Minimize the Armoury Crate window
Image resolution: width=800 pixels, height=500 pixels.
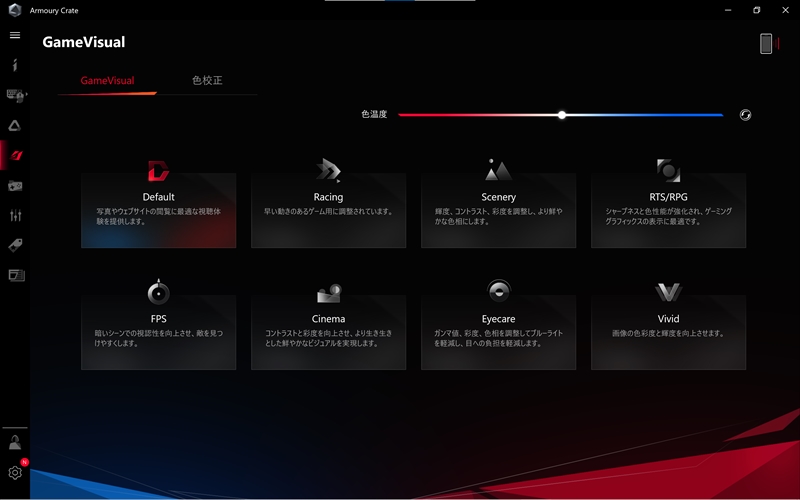tap(728, 10)
